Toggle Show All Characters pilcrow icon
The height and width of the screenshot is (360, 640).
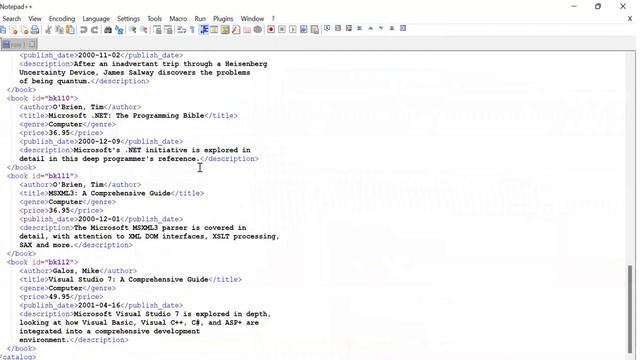click(192, 30)
